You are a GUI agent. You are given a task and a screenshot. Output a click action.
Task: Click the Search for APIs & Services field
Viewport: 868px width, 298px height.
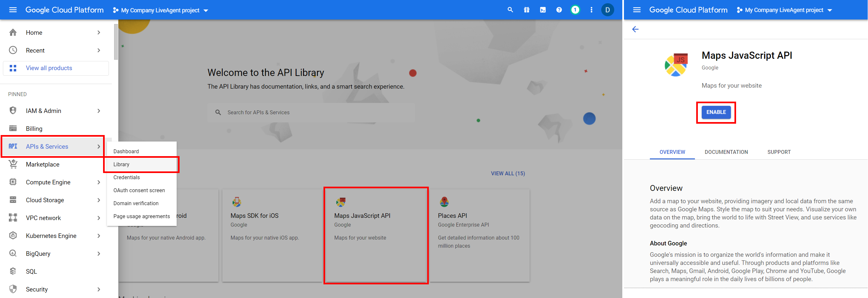[311, 112]
